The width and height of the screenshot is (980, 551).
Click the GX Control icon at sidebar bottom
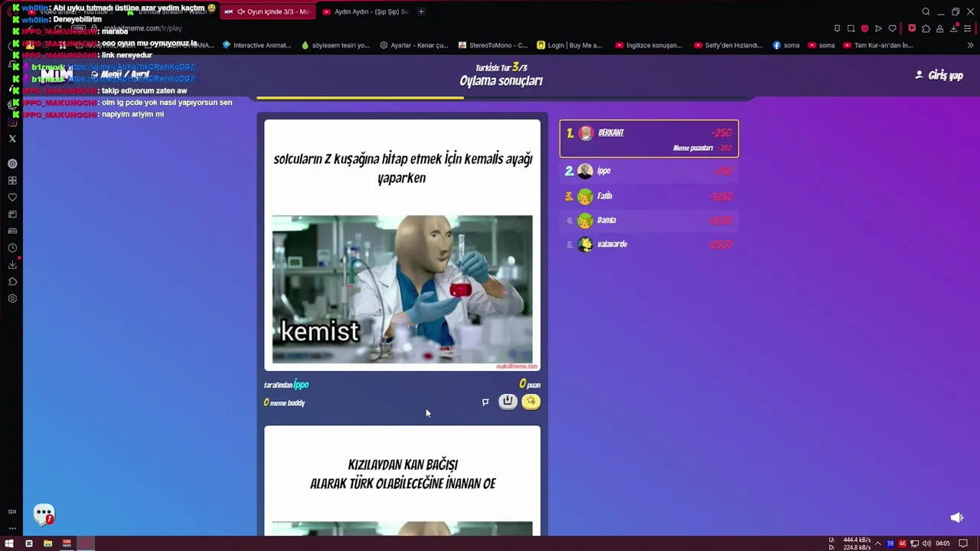[x=12, y=511]
